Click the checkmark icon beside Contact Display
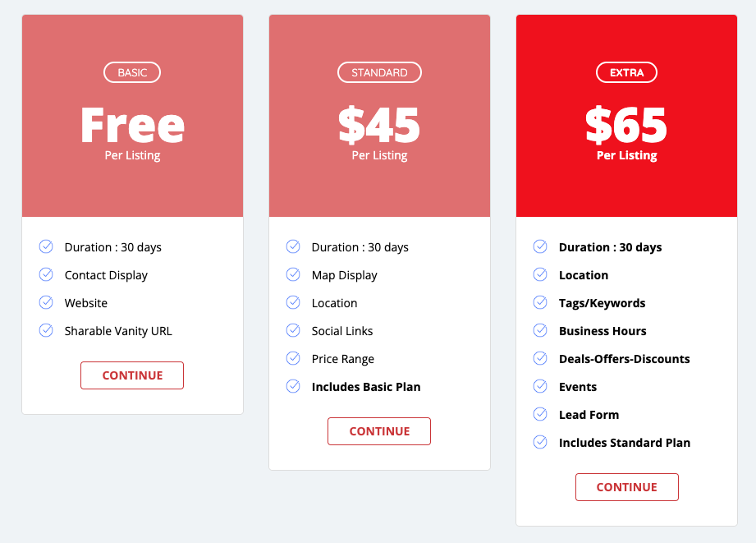The width and height of the screenshot is (756, 543). (x=46, y=274)
